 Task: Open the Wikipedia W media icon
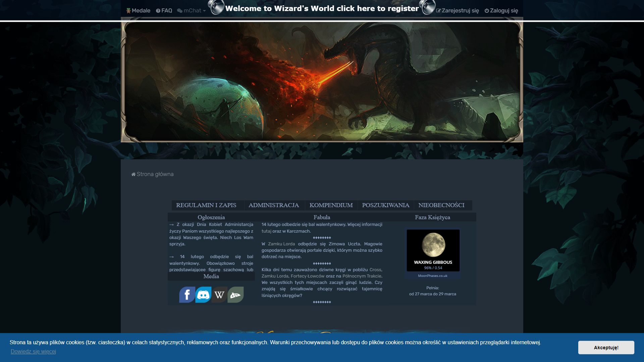click(x=219, y=295)
